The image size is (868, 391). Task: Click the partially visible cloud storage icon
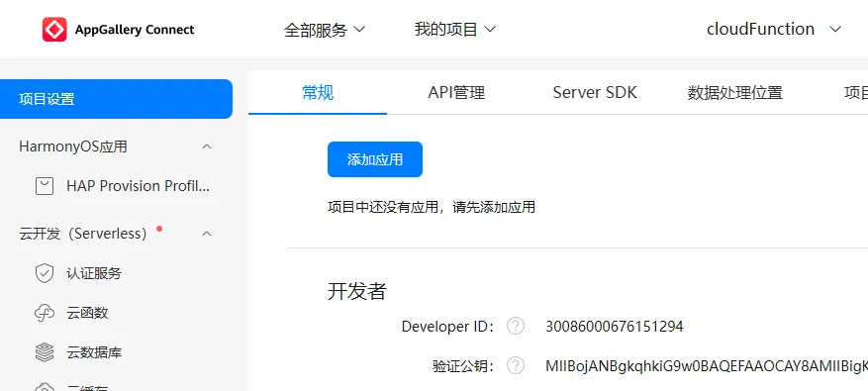pos(45,387)
